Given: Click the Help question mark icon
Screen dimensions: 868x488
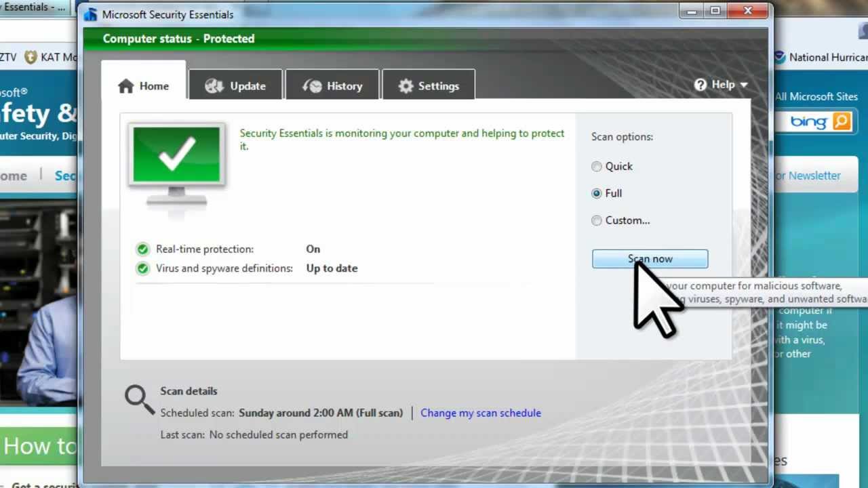Looking at the screenshot, I should point(701,85).
